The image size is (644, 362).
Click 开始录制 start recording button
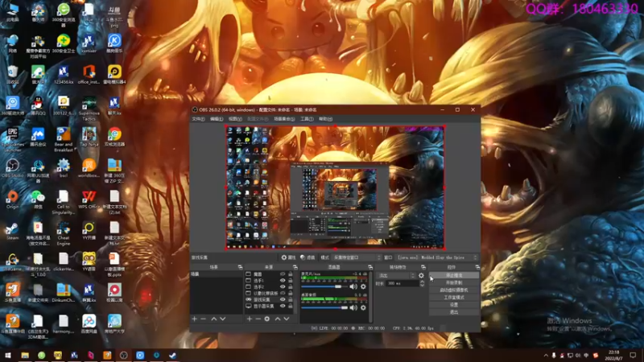(x=454, y=283)
